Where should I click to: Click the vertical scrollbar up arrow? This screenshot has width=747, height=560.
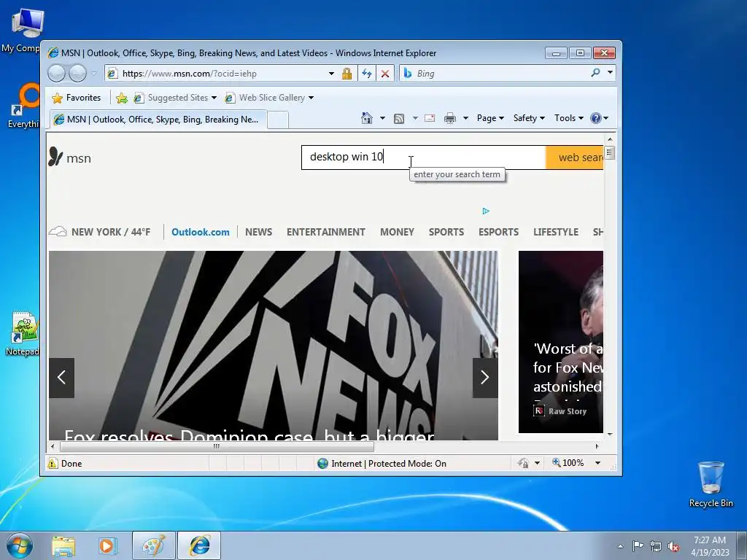pyautogui.click(x=610, y=139)
